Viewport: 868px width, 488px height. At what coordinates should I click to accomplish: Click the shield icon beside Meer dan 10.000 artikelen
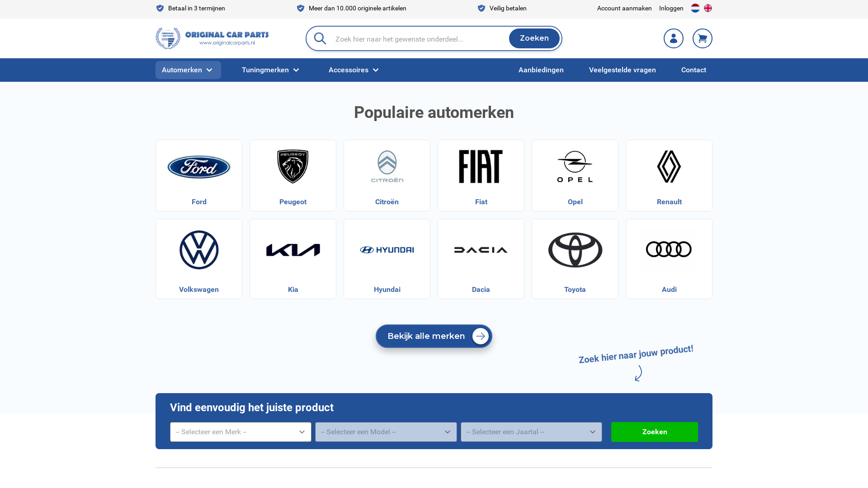(301, 8)
